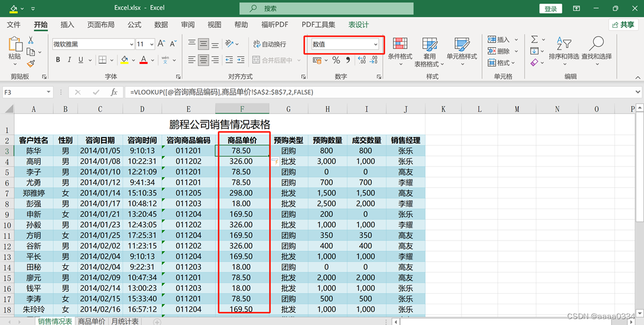Apply yellow fill color bucket
Image resolution: width=644 pixels, height=325 pixels.
pos(125,60)
